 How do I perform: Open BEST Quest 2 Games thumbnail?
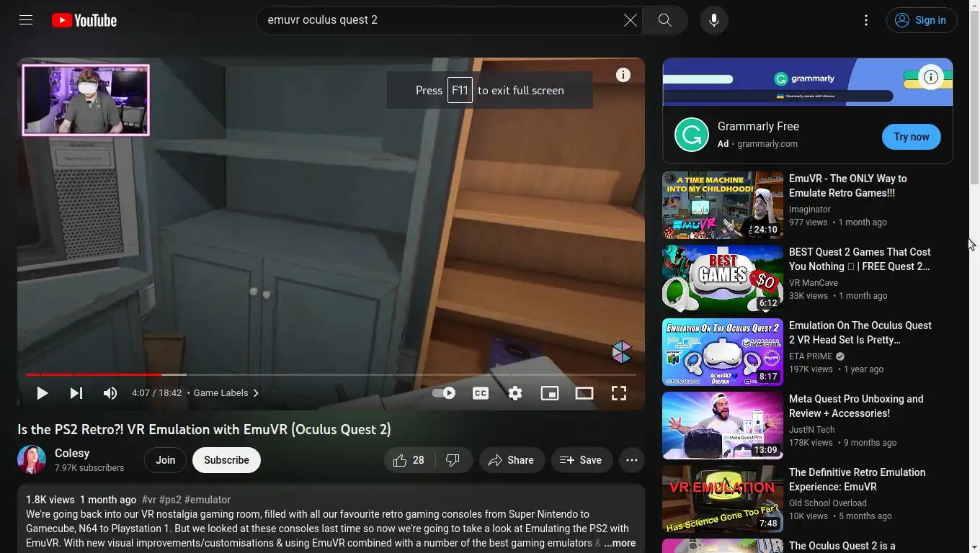click(723, 279)
